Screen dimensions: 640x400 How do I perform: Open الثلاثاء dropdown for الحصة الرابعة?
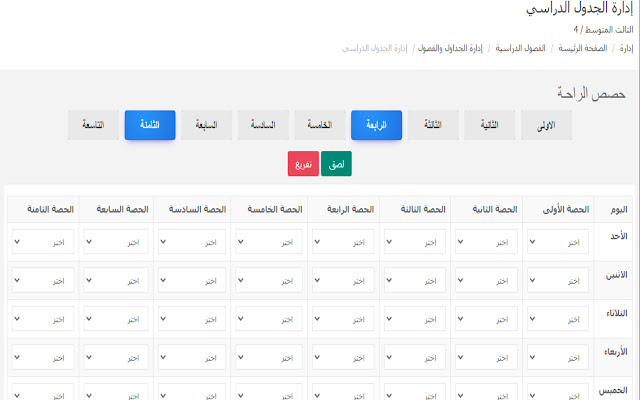click(343, 318)
